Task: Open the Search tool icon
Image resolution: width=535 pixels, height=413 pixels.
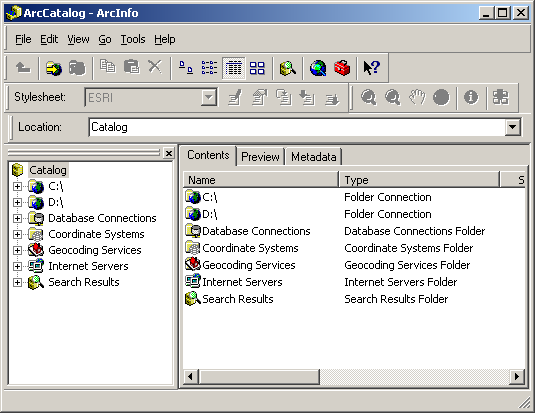Action: tap(287, 68)
